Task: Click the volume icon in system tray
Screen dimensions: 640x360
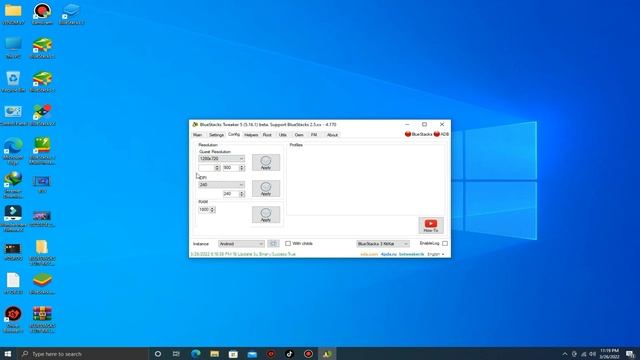Action: (592, 354)
